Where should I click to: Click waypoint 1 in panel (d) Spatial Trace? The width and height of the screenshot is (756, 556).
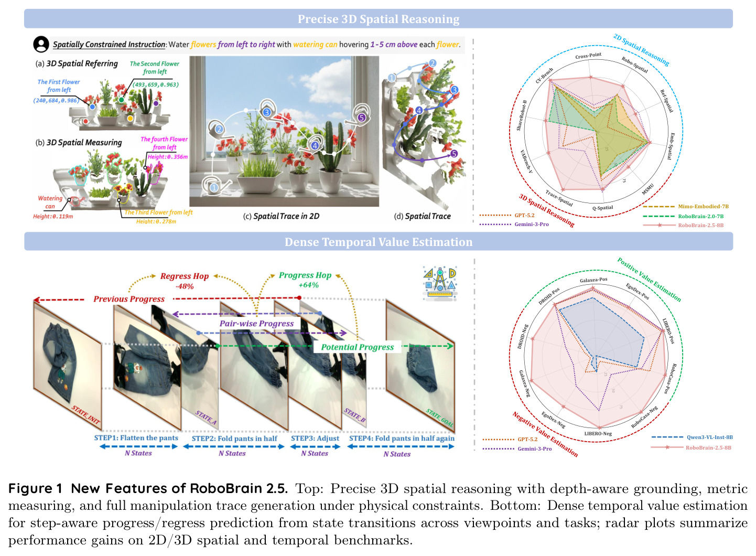(392, 78)
